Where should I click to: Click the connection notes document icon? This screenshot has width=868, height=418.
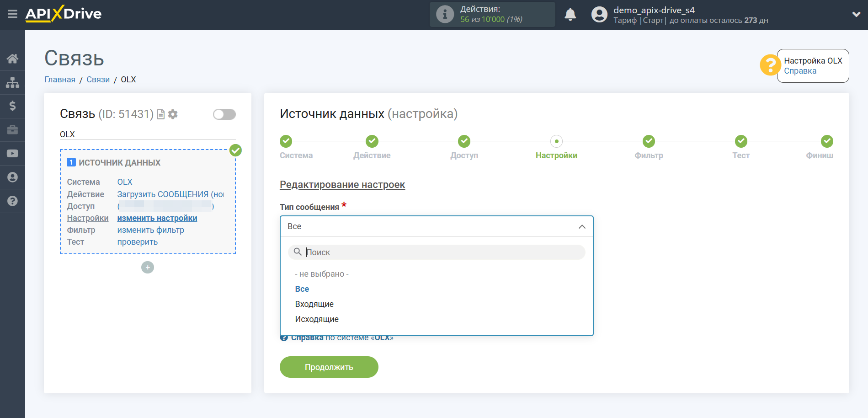click(x=160, y=114)
